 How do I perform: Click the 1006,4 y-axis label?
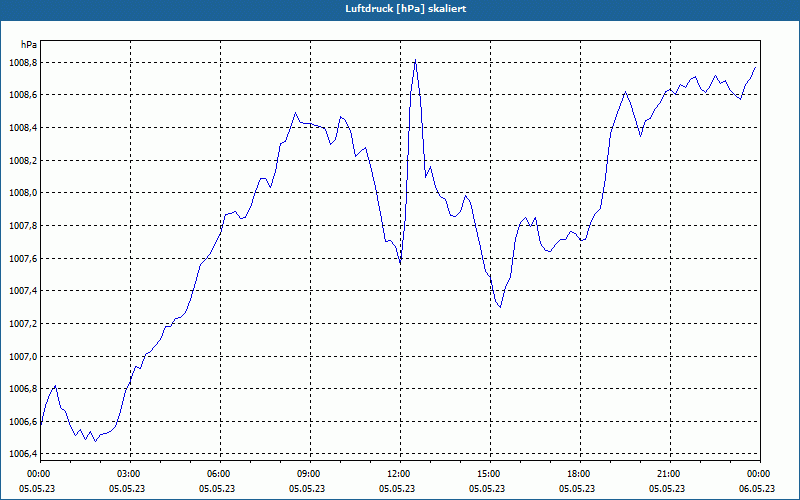pyautogui.click(x=23, y=454)
